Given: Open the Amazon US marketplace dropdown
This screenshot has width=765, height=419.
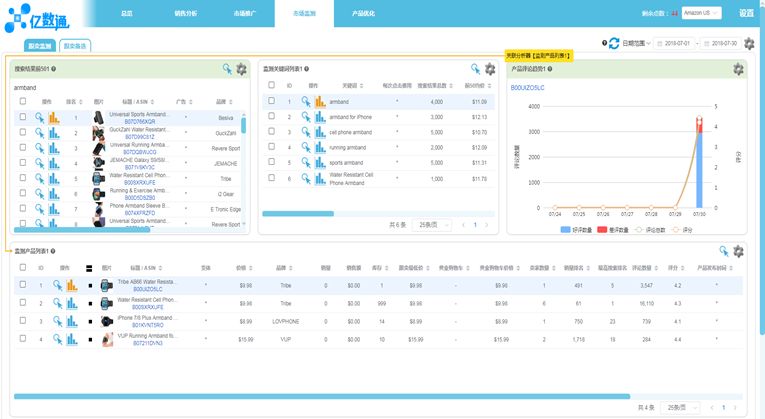Looking at the screenshot, I should [x=701, y=13].
